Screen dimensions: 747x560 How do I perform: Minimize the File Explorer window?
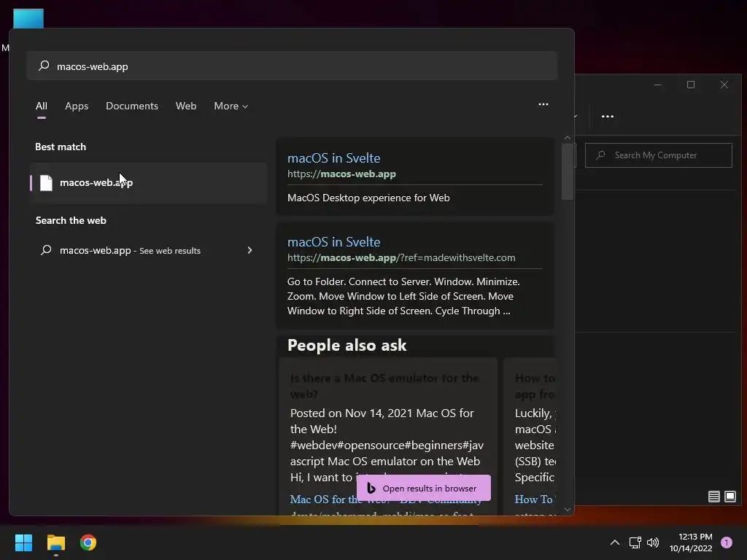[658, 85]
